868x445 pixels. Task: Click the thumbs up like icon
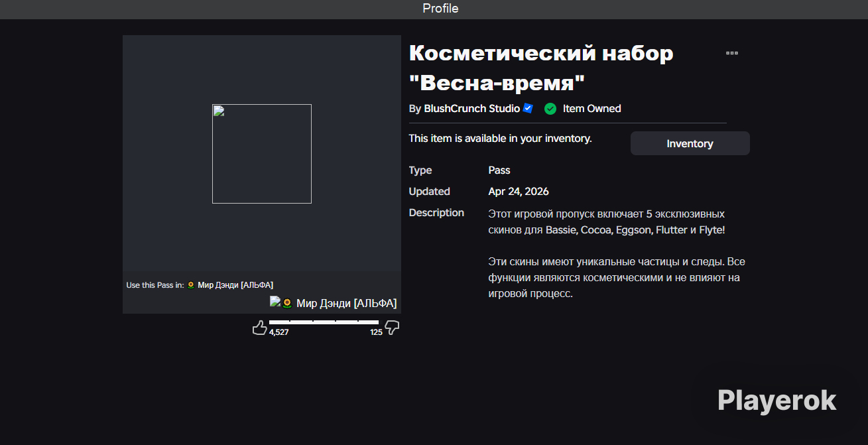coord(260,327)
